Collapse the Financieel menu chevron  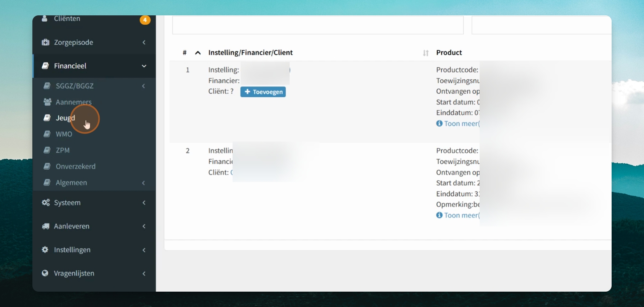point(144,66)
